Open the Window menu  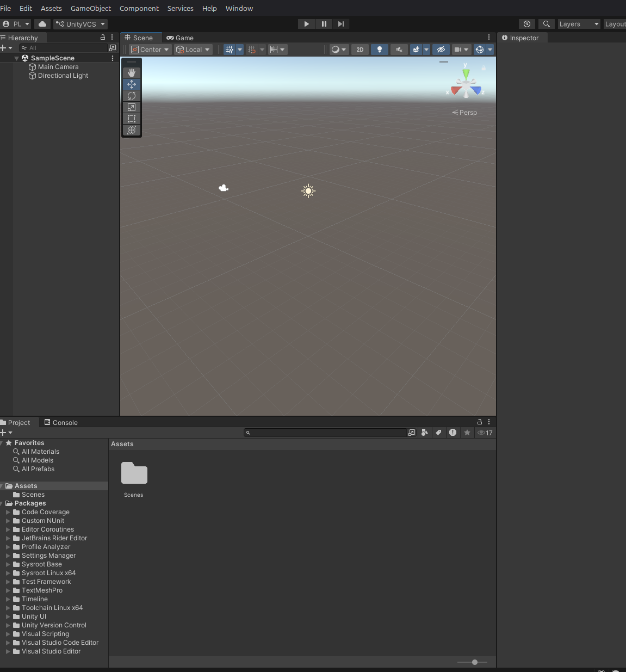239,8
